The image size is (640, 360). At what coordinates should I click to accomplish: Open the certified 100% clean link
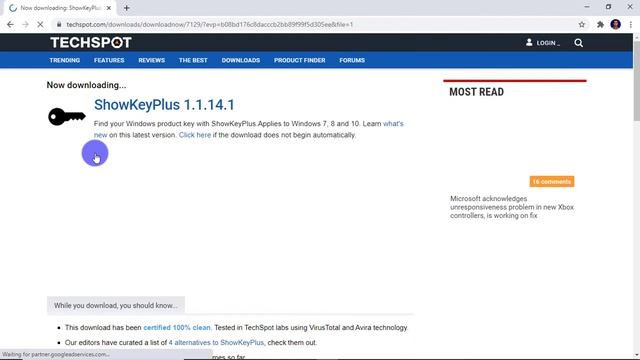point(177,328)
